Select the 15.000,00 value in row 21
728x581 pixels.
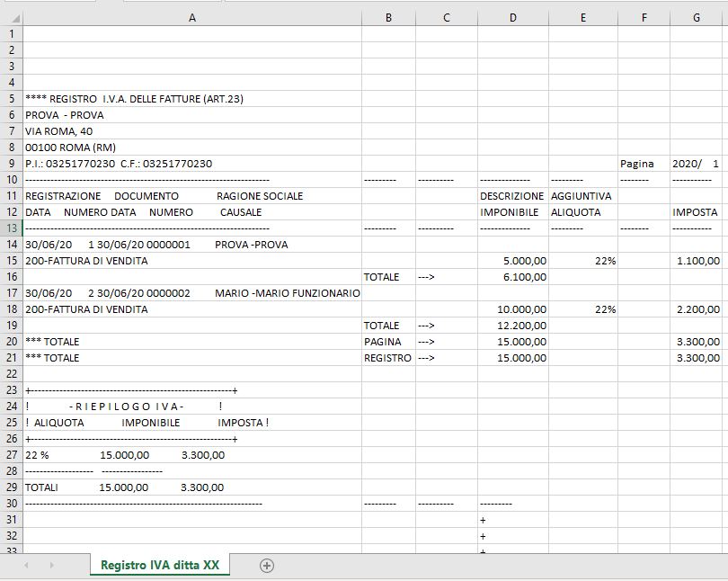[513, 358]
